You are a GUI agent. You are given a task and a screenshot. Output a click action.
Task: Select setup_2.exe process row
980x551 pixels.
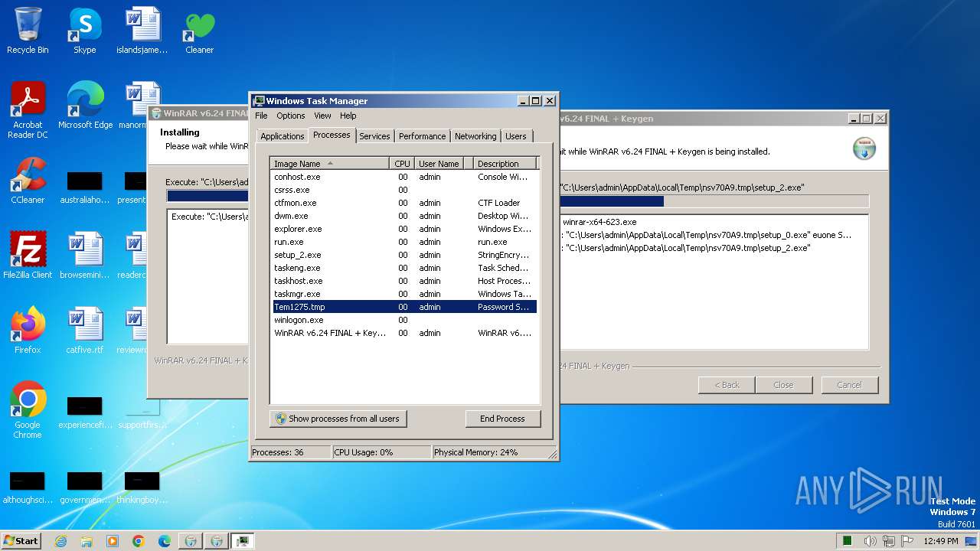pyautogui.click(x=403, y=255)
